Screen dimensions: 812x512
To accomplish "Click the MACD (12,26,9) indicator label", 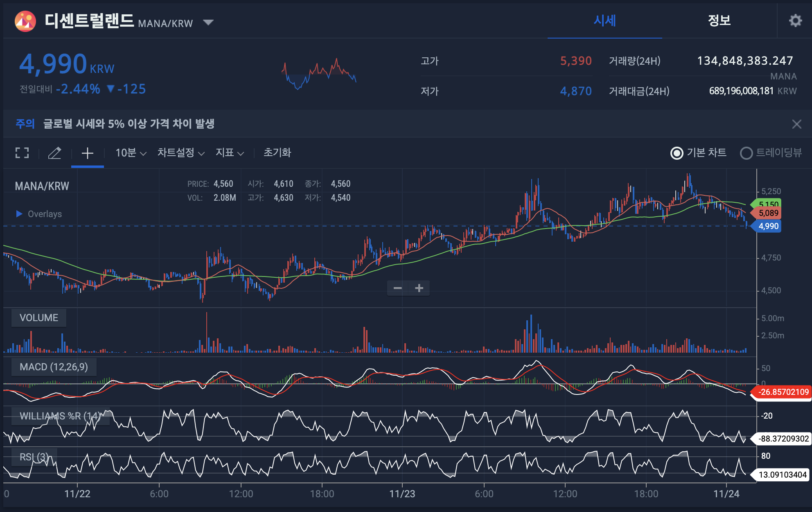I will (x=54, y=367).
